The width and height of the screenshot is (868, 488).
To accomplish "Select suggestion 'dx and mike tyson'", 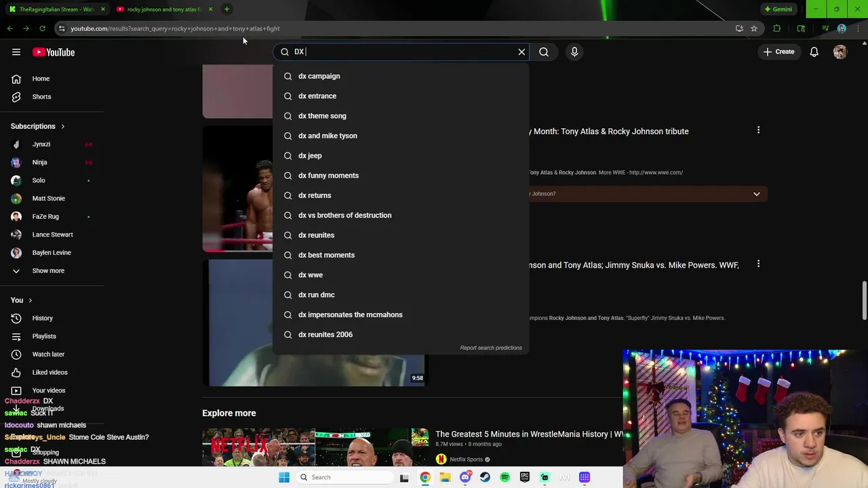I will [400, 136].
